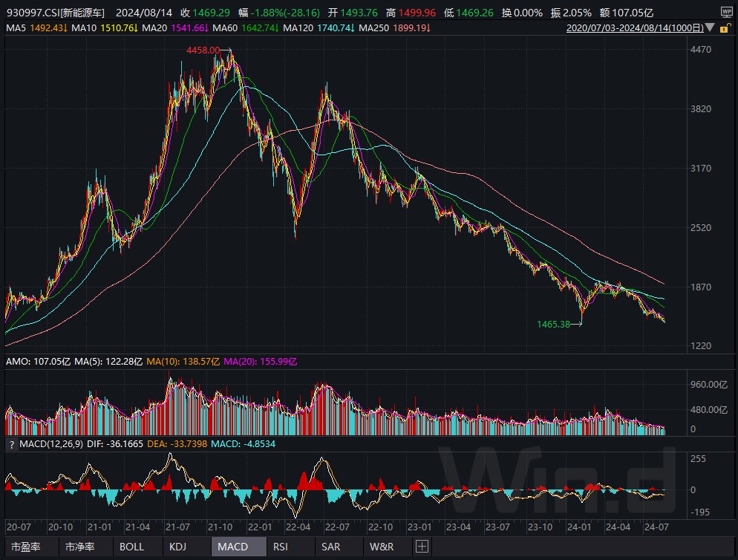Click the volume MA(5): 122.28亿 label
This screenshot has height=560, width=738.
(108, 362)
